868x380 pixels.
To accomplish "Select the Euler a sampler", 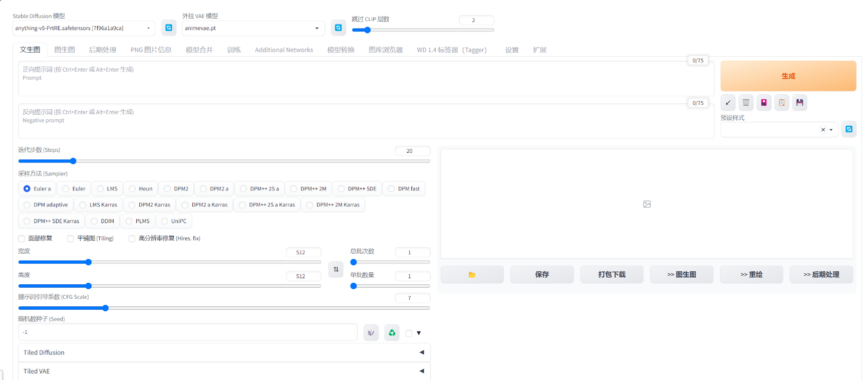I will point(37,188).
